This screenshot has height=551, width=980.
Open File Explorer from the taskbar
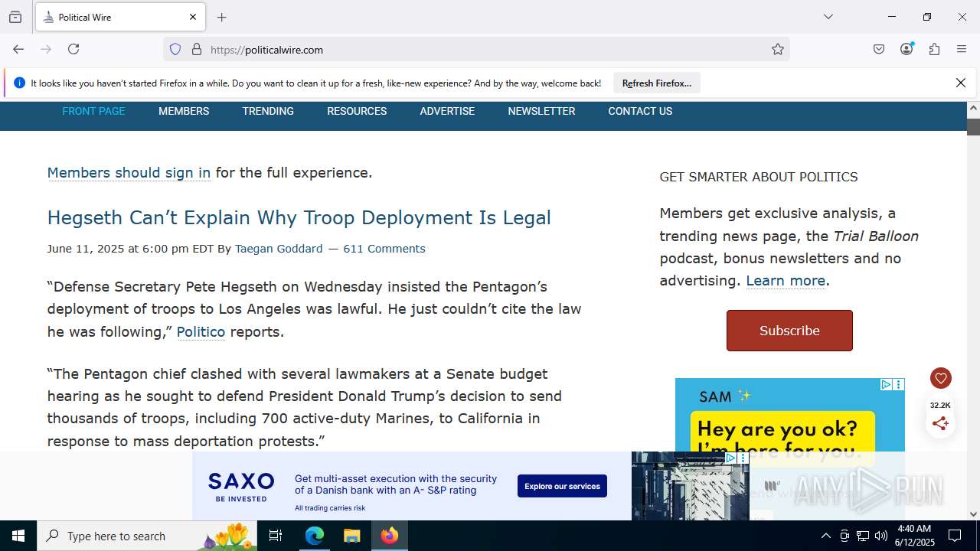click(351, 536)
